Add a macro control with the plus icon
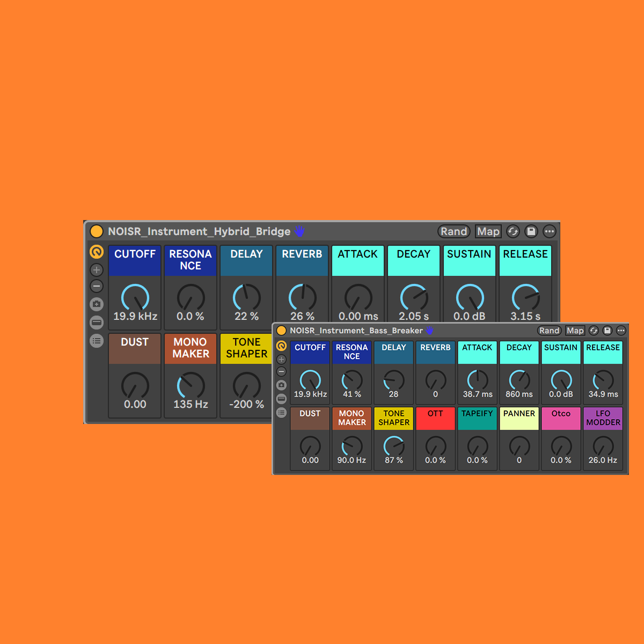 pyautogui.click(x=97, y=269)
